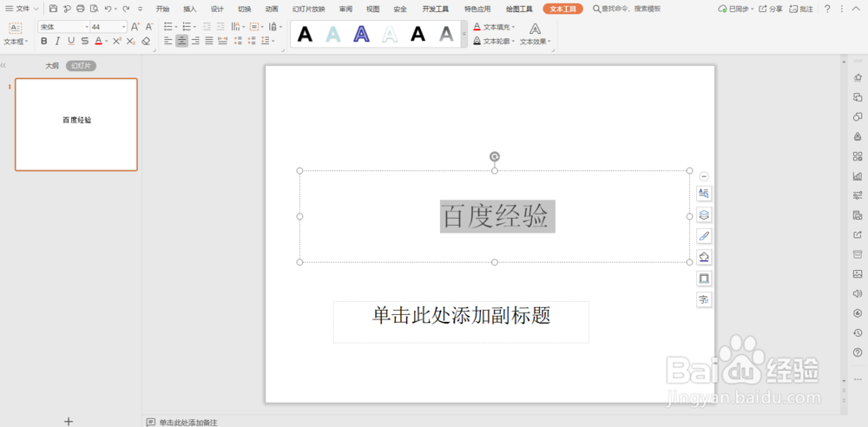This screenshot has width=868, height=427.
Task: Click the smart text layout floating icon
Action: coord(704,194)
